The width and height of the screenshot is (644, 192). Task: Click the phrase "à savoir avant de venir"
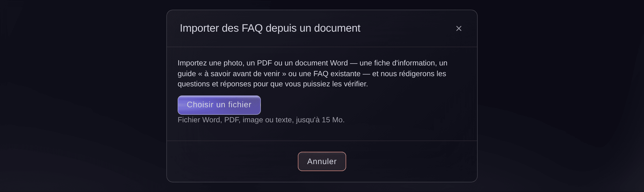(x=242, y=74)
